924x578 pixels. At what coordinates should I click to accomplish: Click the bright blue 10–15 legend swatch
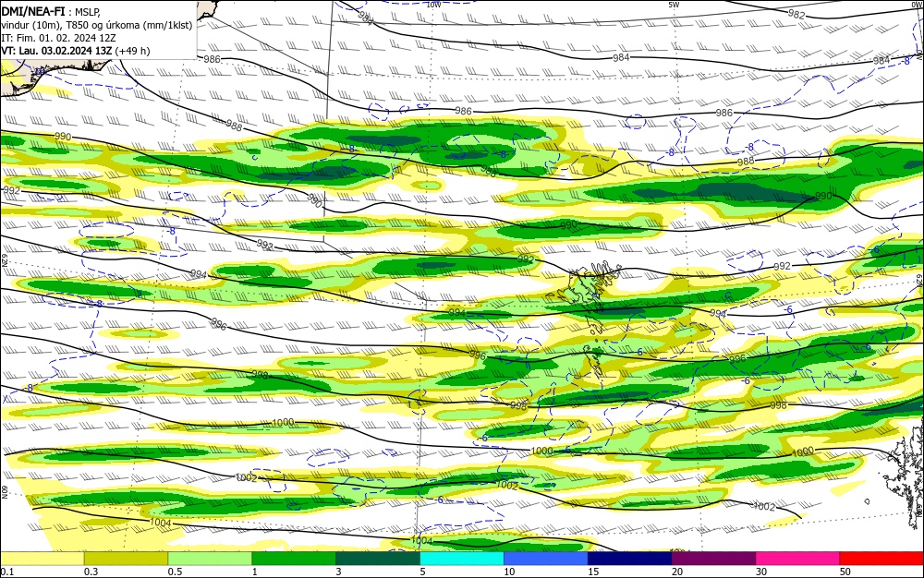tap(546, 559)
